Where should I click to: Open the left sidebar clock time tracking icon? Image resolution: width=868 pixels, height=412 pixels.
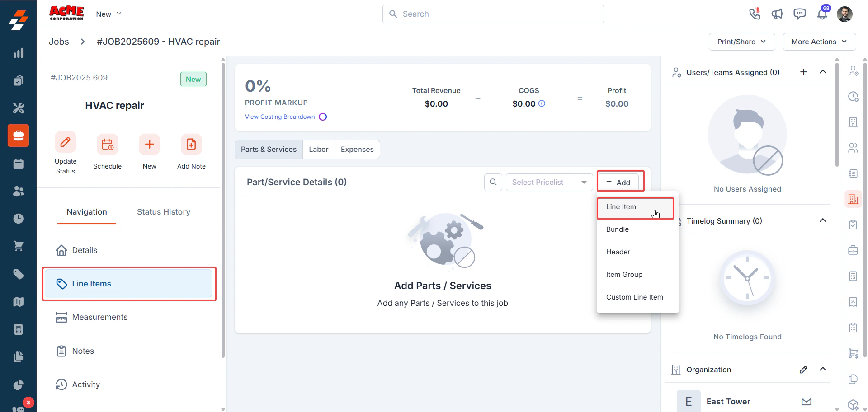(18, 219)
